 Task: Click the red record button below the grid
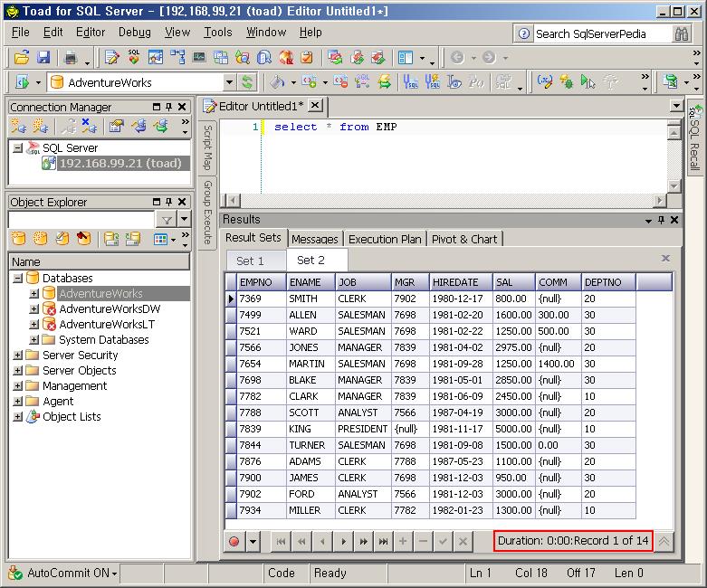tap(234, 541)
